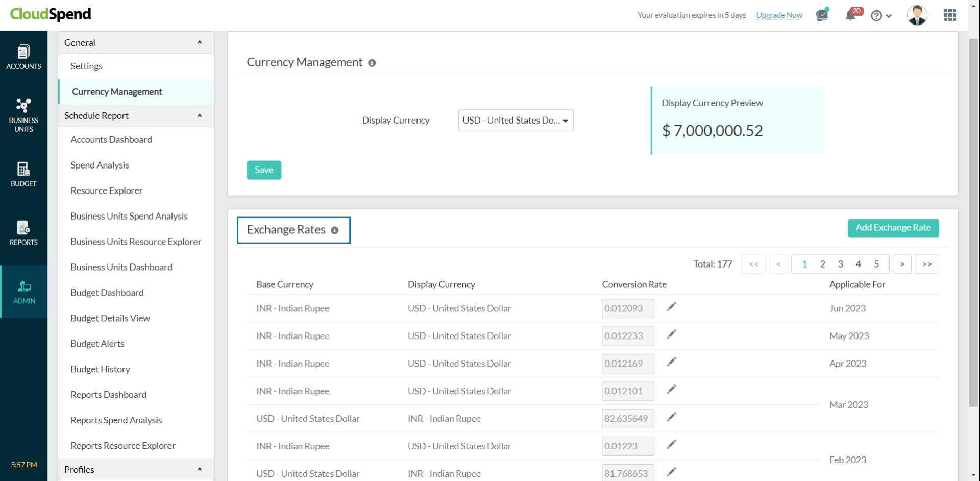
Task: Click the 5:57 PM time link
Action: coord(24,465)
